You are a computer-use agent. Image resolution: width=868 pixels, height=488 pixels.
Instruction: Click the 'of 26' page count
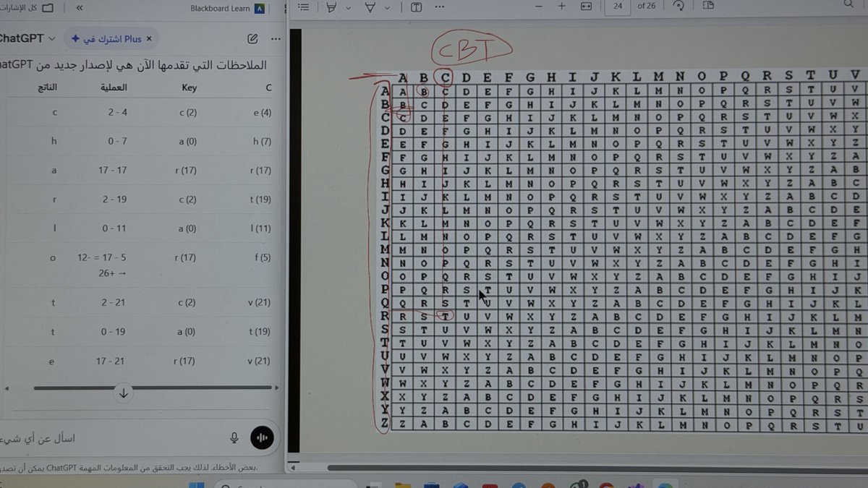pos(646,6)
